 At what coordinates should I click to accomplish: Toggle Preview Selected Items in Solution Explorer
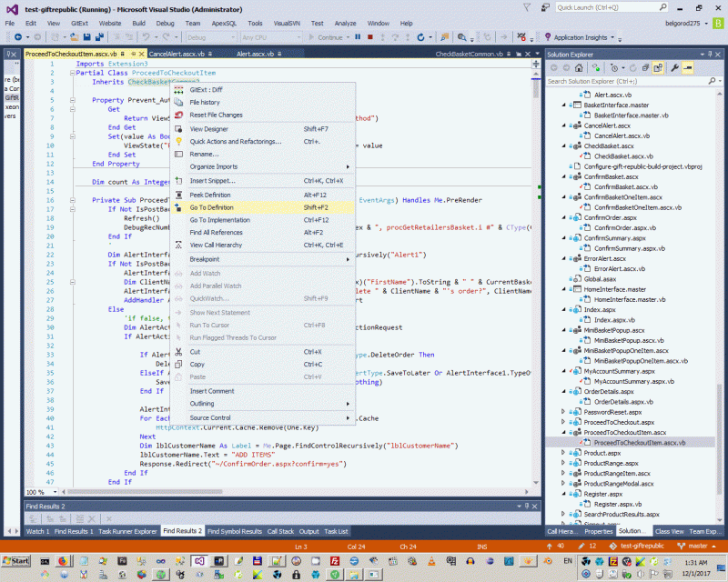687,68
